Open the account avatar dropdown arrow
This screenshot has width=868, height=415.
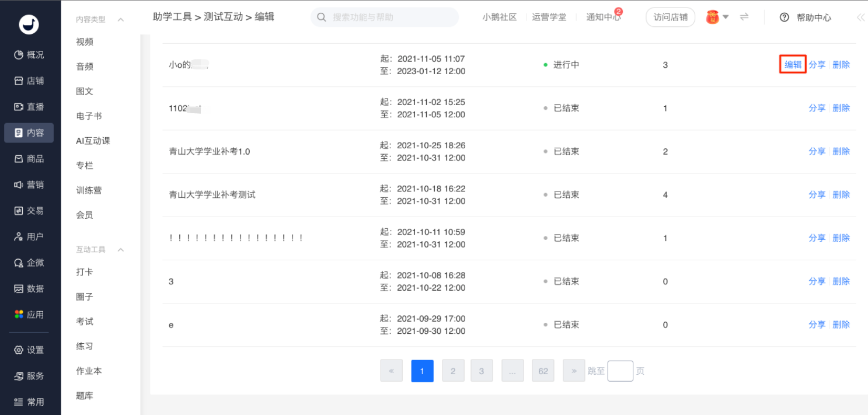tap(726, 17)
